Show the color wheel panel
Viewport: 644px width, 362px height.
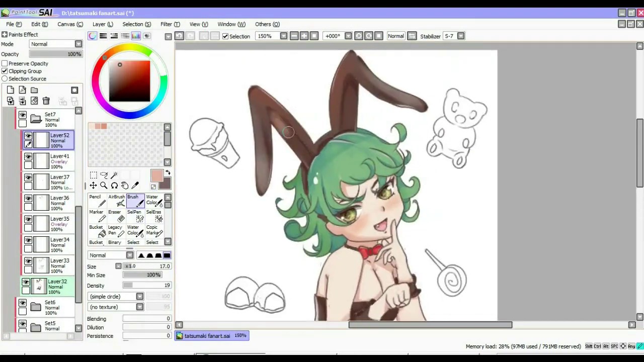coord(93,36)
